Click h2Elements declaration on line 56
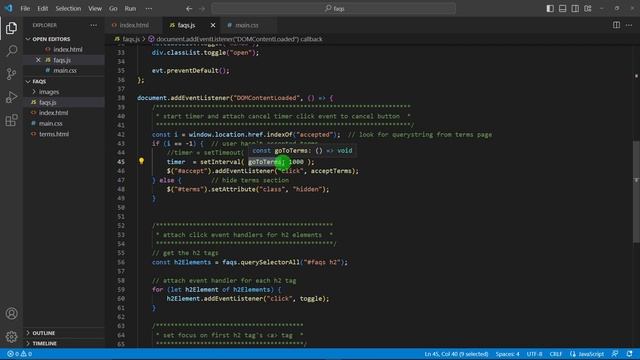The image size is (640, 360). click(192, 262)
